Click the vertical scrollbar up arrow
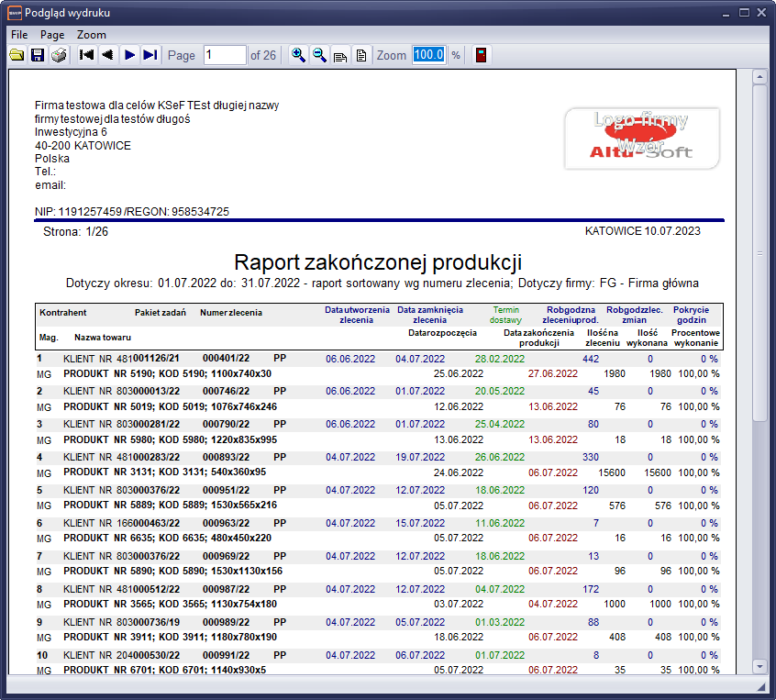This screenshot has height=700, width=776. point(759,78)
